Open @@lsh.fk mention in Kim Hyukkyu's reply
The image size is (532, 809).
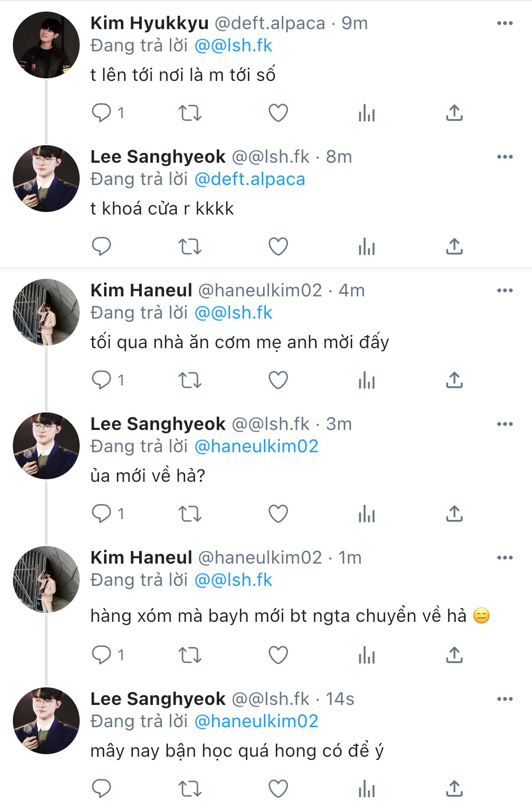click(233, 46)
